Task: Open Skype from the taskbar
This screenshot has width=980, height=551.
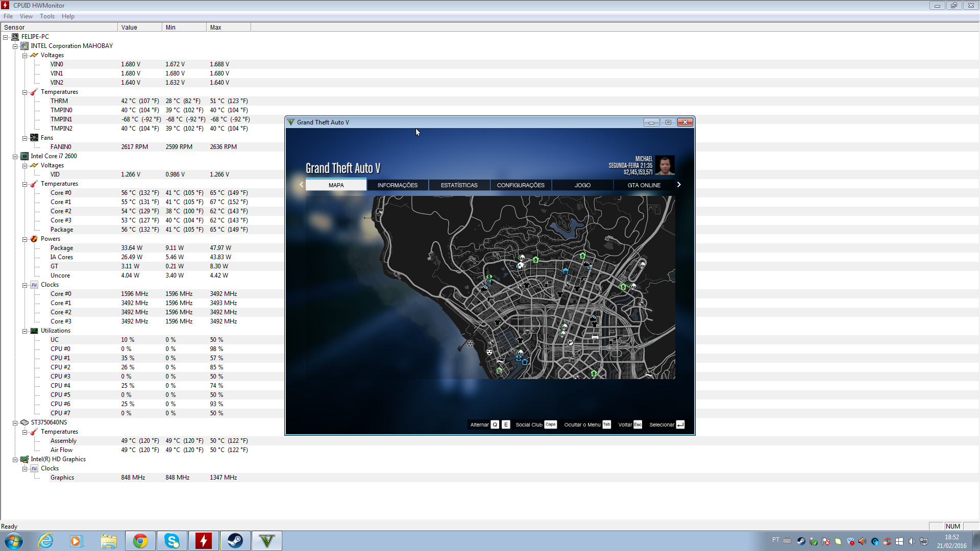Action: pyautogui.click(x=172, y=541)
